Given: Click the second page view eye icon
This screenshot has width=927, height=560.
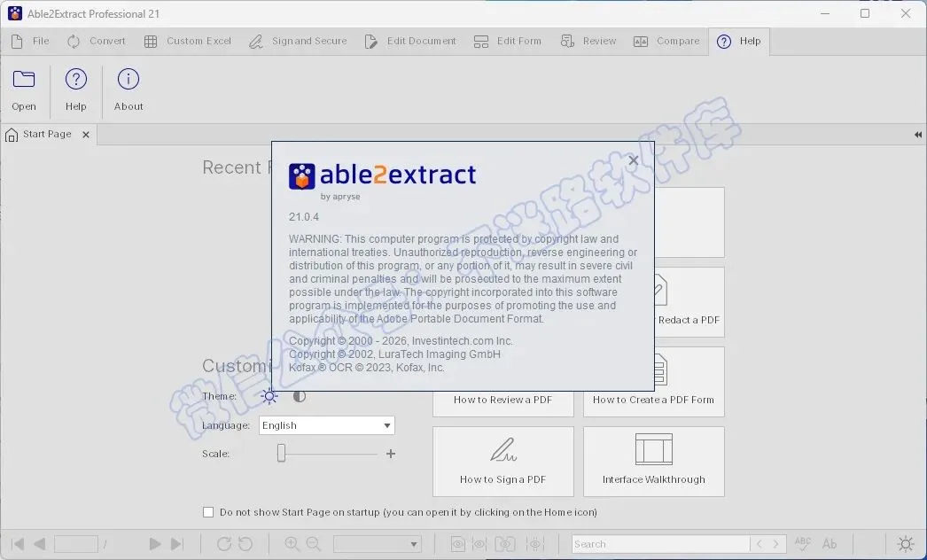Looking at the screenshot, I should 479,544.
